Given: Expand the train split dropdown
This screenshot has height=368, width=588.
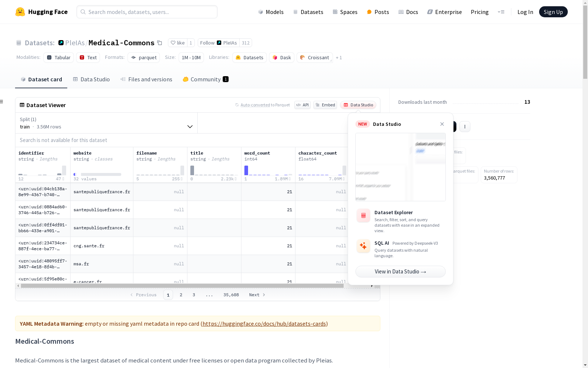Looking at the screenshot, I should tap(107, 123).
